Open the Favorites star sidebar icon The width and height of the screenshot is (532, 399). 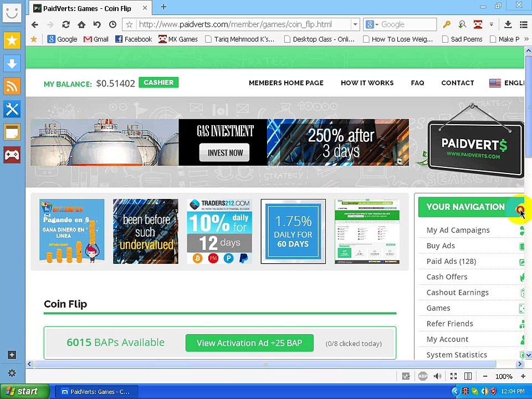coord(12,40)
